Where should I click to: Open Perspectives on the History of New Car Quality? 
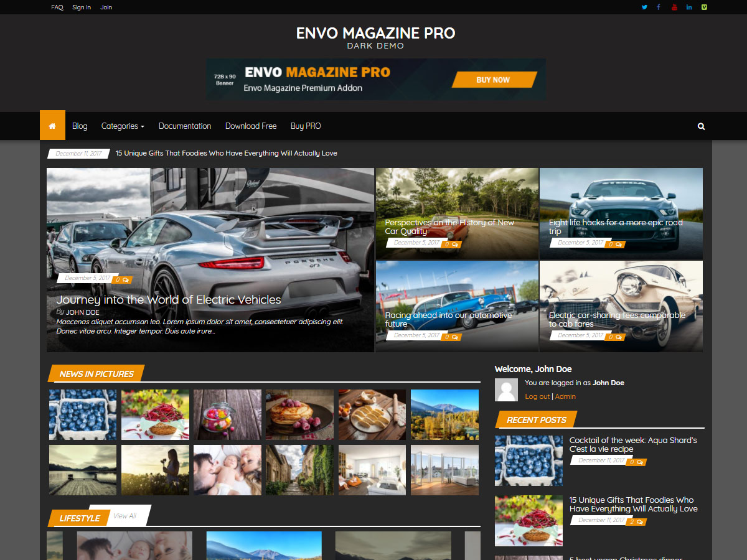tap(449, 226)
